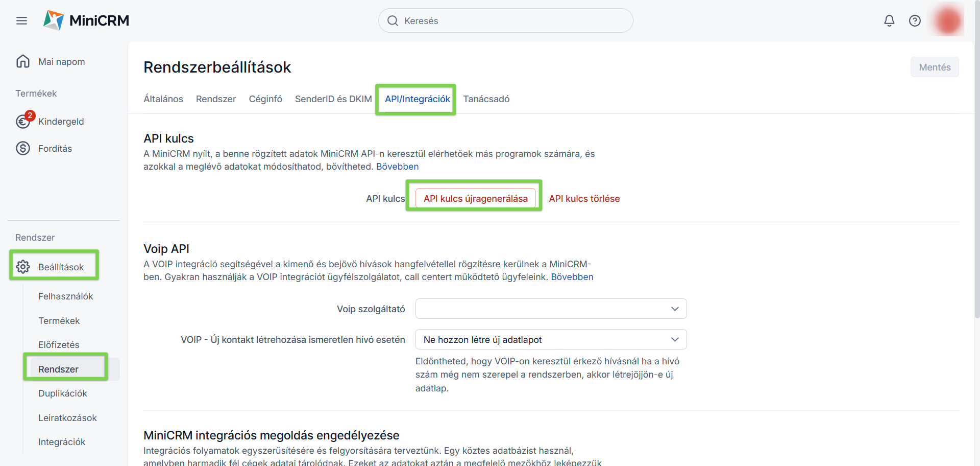The image size is (980, 466).
Task: Click the MiniCRM logo
Action: tap(86, 20)
